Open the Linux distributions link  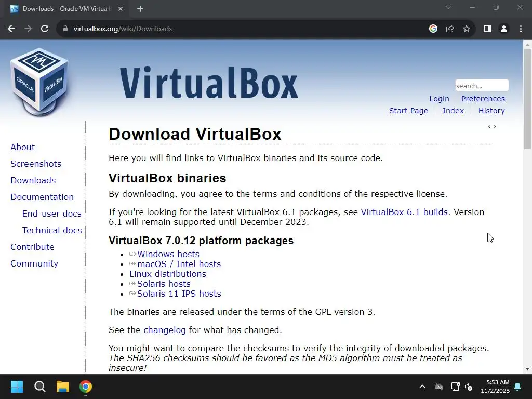point(168,274)
